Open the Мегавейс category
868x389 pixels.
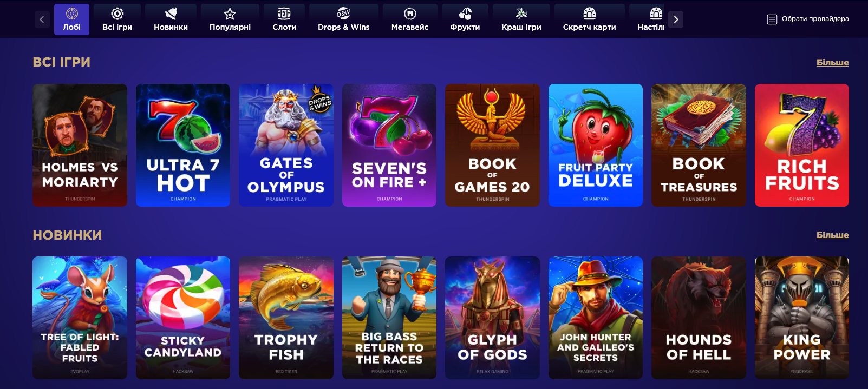coord(410,19)
